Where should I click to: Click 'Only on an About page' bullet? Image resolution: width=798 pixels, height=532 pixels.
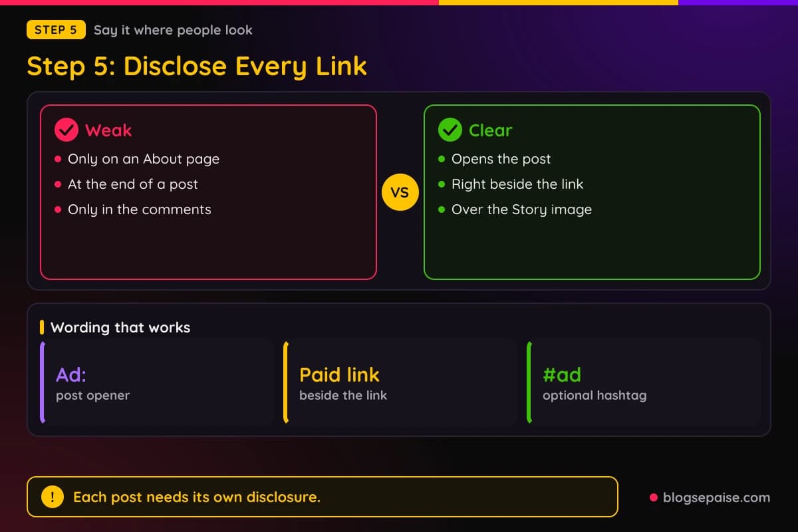(x=144, y=159)
